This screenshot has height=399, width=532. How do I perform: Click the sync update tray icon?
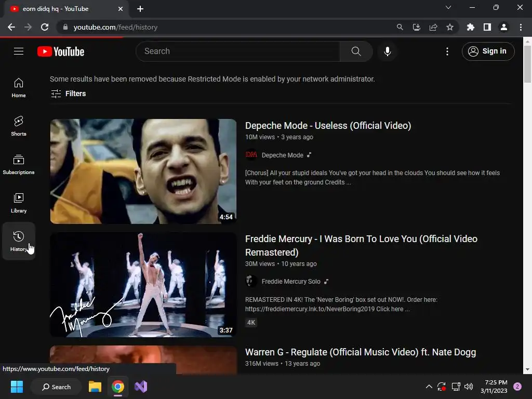tap(442, 387)
